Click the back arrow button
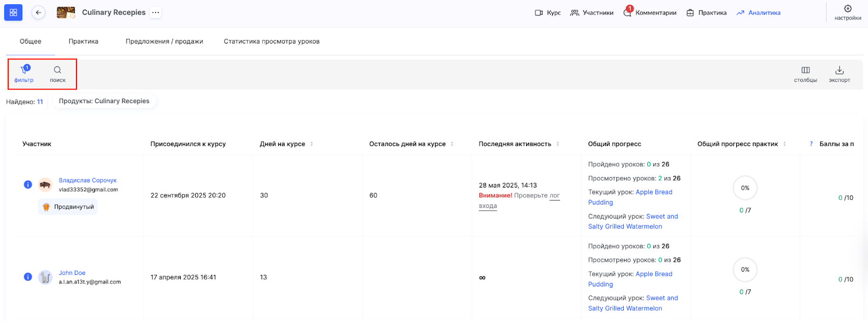The width and height of the screenshot is (868, 321). pos(39,12)
